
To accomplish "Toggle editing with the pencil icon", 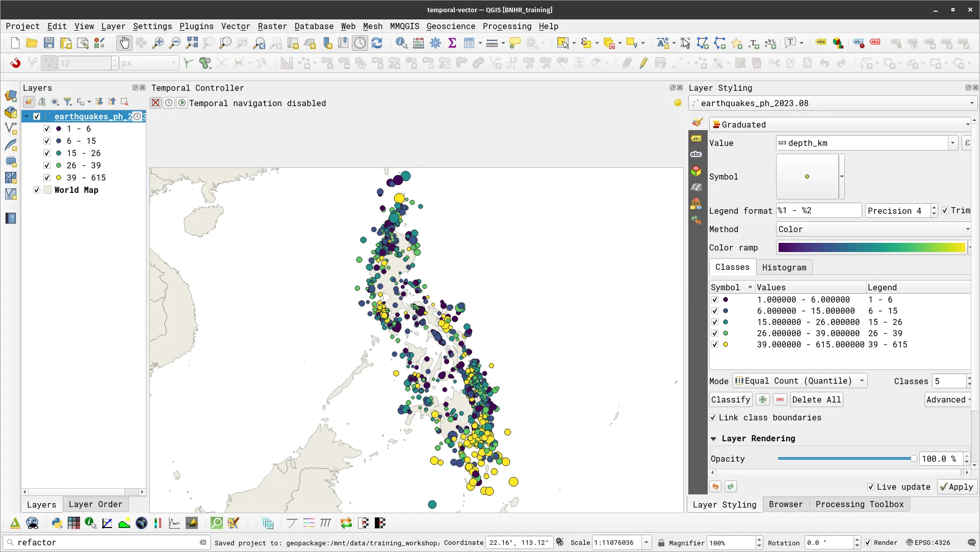I will pyautogui.click(x=643, y=63).
